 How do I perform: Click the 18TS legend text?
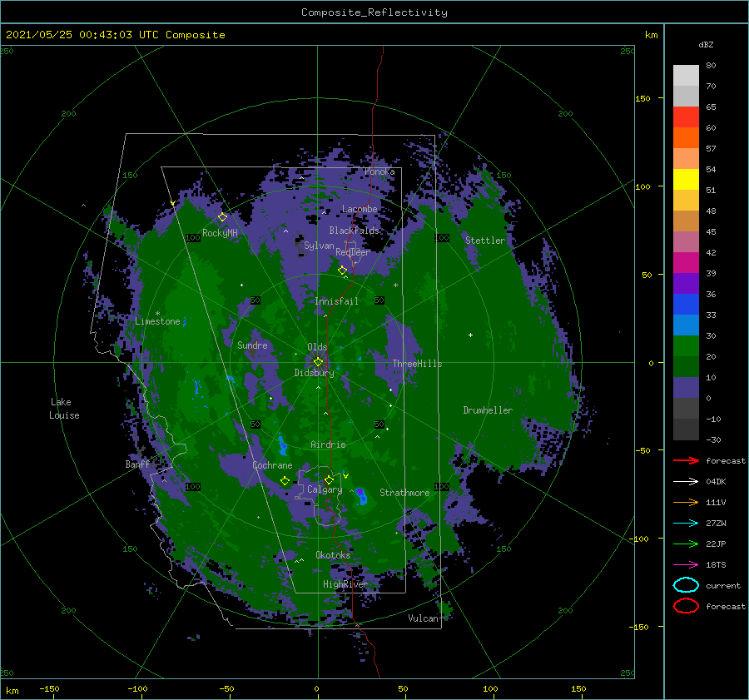coord(716,565)
